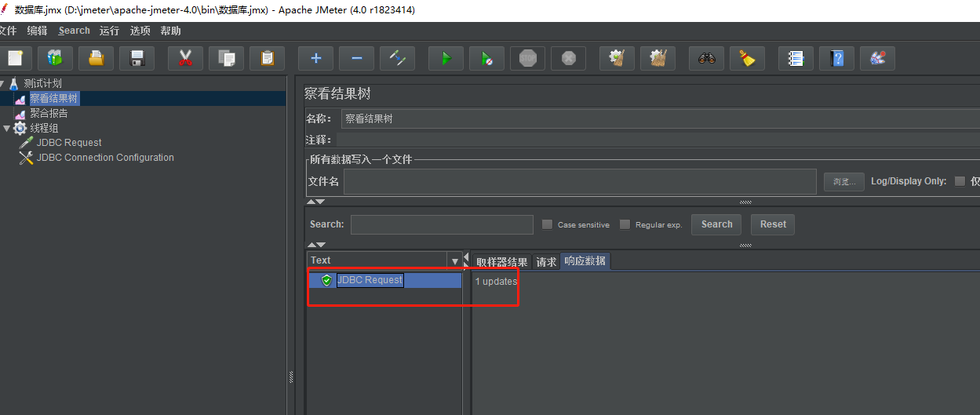The image size is (980, 415).
Task: Select 察看结果树 in the tree
Action: pyautogui.click(x=54, y=98)
